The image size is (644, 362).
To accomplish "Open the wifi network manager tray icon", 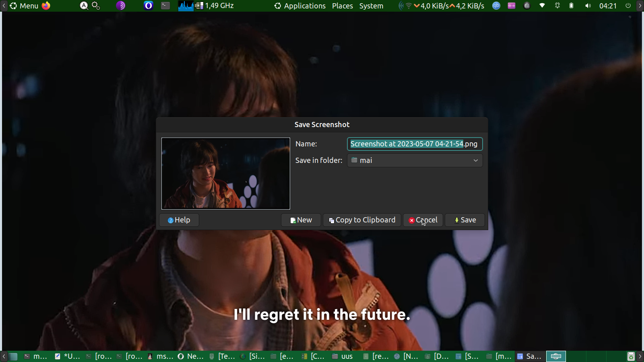I will (x=542, y=6).
